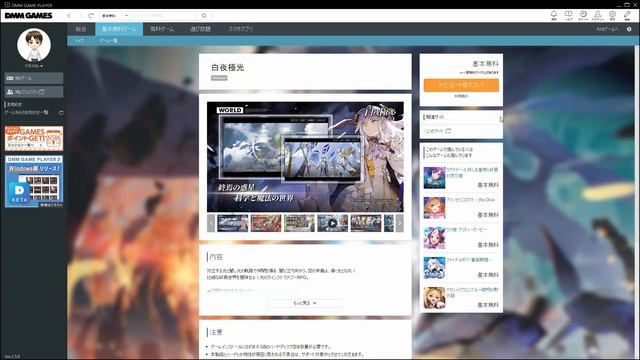Viewport: 640px width, 360px height.
Task: Select the スマホアプリ tab
Action: tap(240, 29)
